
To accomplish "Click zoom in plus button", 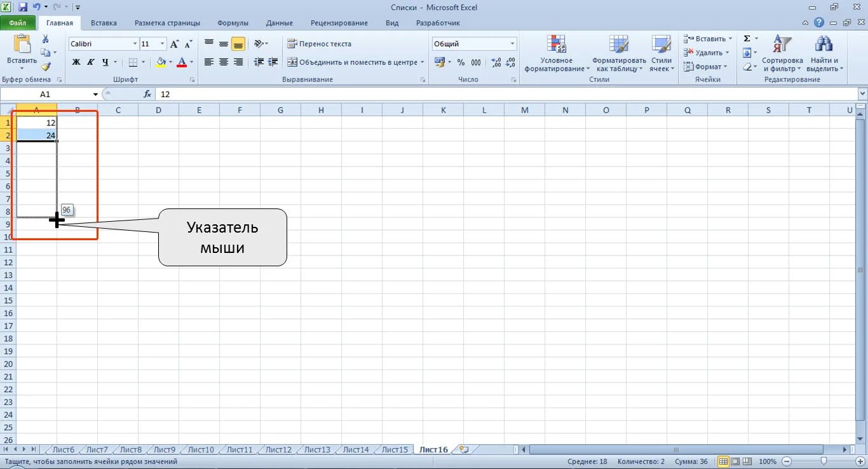I will [860, 461].
